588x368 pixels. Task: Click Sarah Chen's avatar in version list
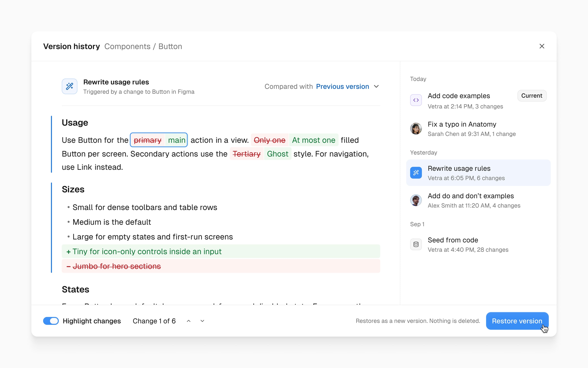416,129
